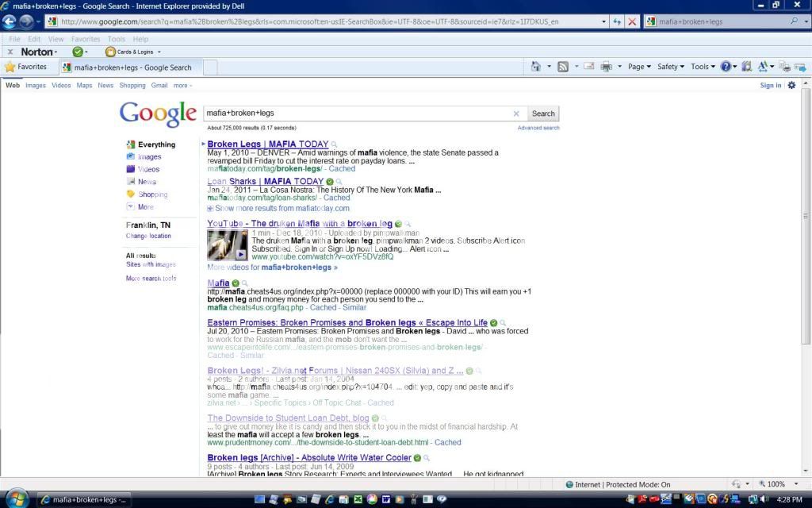Select the 'mafia+broken+legs - Google Search' tab
Screen dimensions: 812x508
point(130,67)
